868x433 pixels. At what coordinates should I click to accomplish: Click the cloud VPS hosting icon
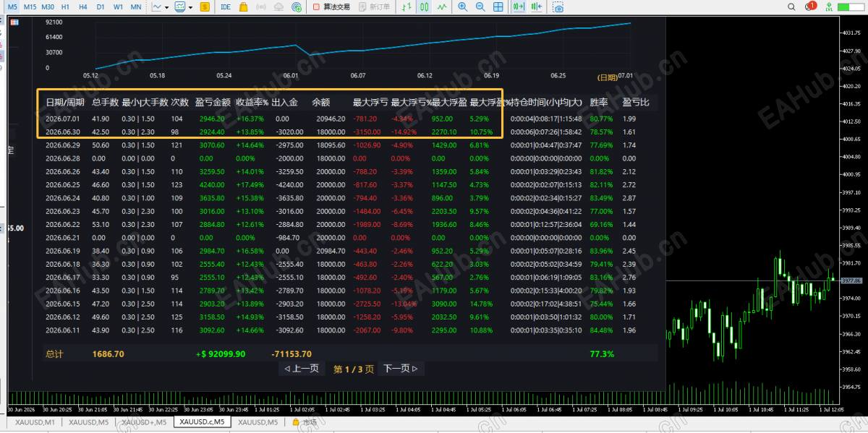279,7
